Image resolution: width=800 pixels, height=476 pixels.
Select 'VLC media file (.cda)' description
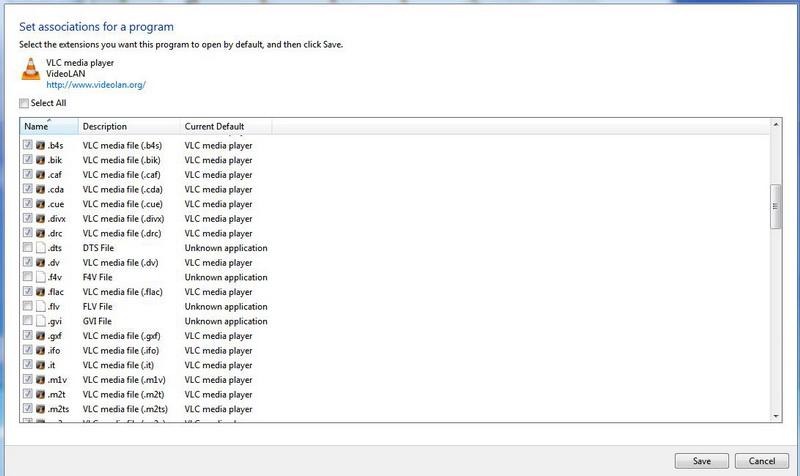tap(122, 189)
